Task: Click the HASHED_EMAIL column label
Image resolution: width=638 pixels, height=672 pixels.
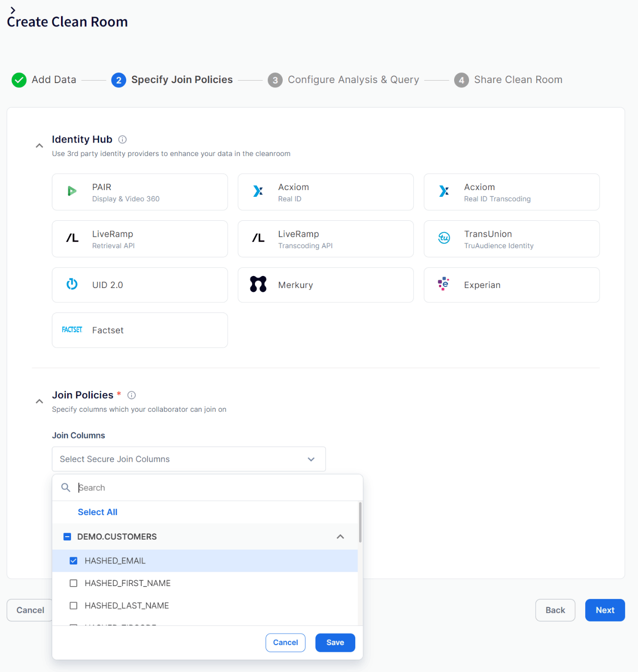Action: pos(115,561)
